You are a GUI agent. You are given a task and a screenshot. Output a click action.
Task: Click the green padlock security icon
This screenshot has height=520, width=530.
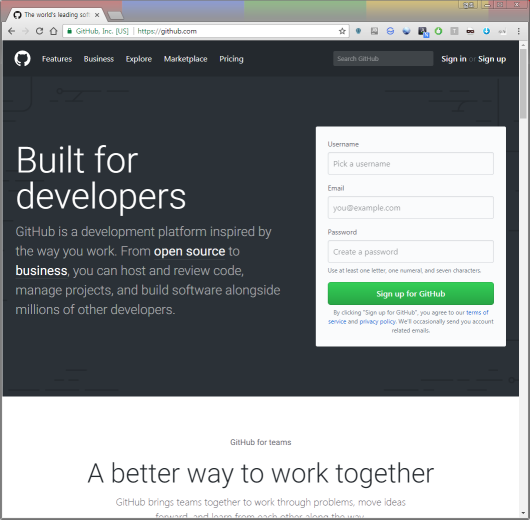tap(69, 31)
